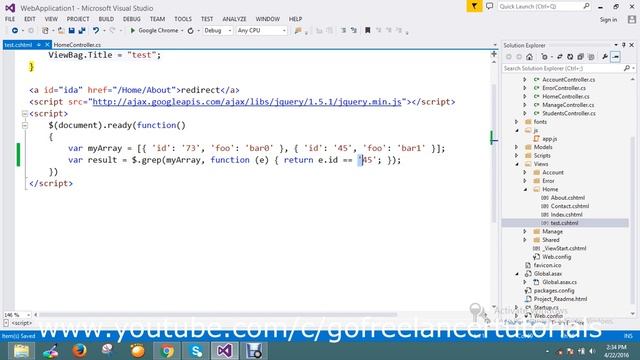This screenshot has width=640, height=360.
Task: Click Sync with Active Document icon
Action: tap(560, 57)
